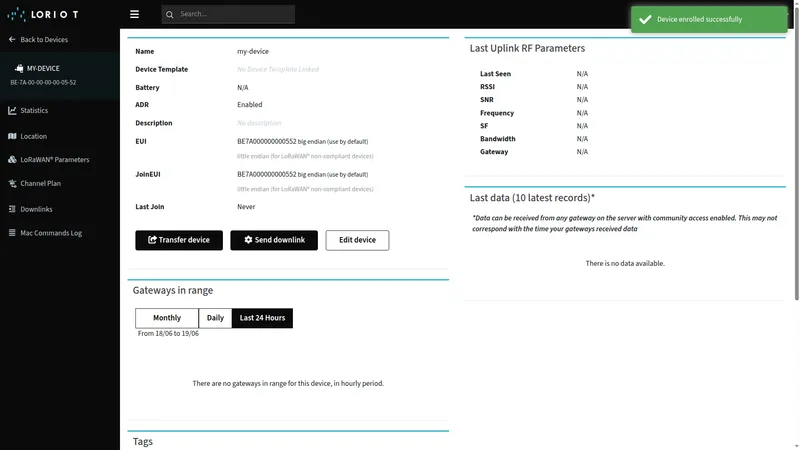Open the Mac Commands Log

click(51, 233)
